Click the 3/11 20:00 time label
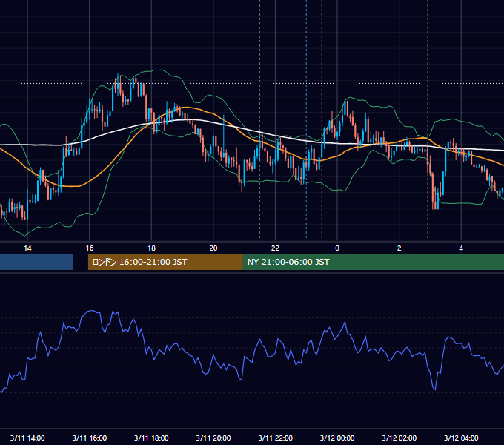This screenshot has height=445, width=504. (213, 438)
